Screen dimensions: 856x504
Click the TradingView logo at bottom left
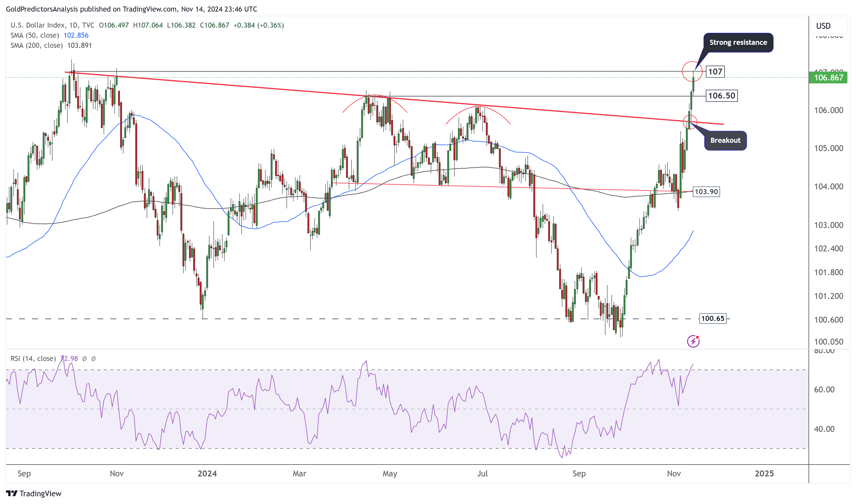(x=33, y=494)
